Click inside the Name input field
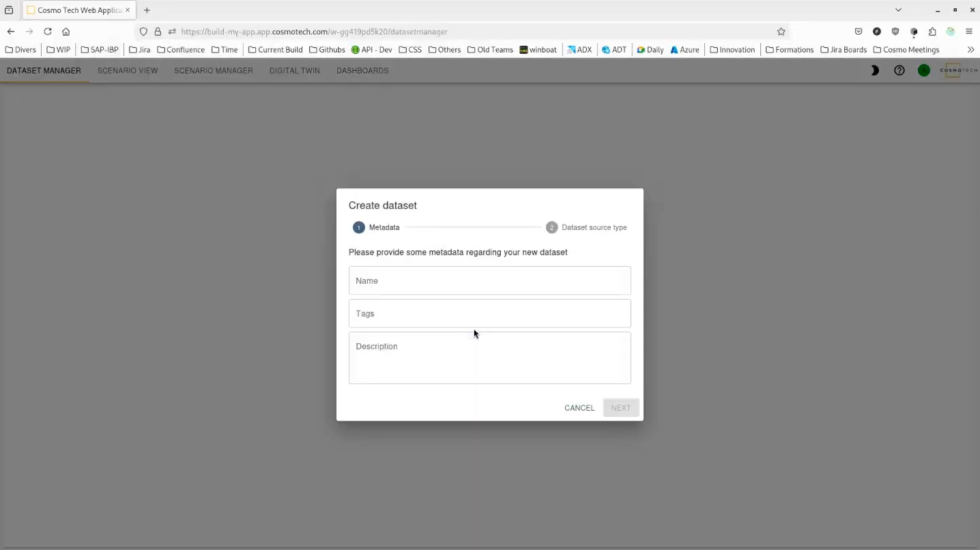980x550 pixels. pos(489,280)
